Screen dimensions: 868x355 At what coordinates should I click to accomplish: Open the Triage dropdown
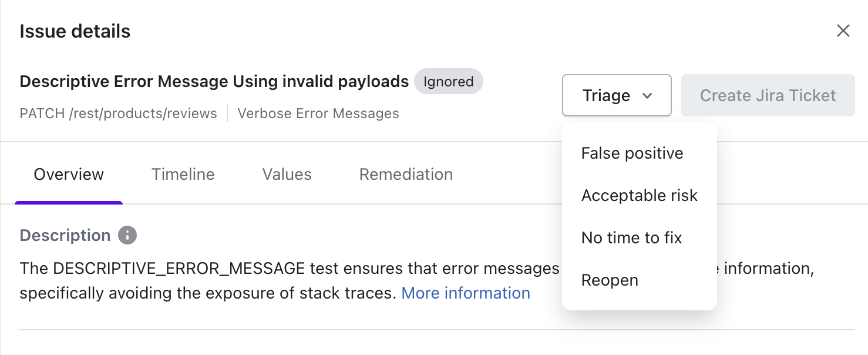pyautogui.click(x=616, y=95)
